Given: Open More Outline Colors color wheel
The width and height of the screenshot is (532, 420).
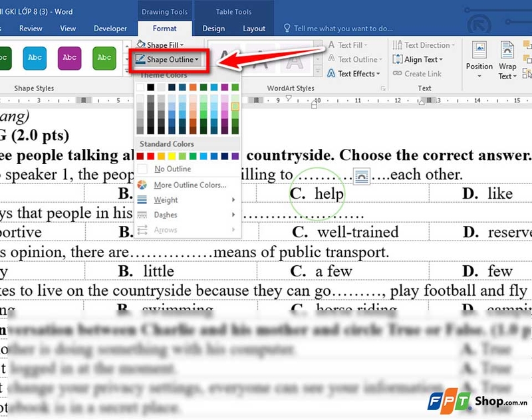Looking at the screenshot, I should 142,185.
